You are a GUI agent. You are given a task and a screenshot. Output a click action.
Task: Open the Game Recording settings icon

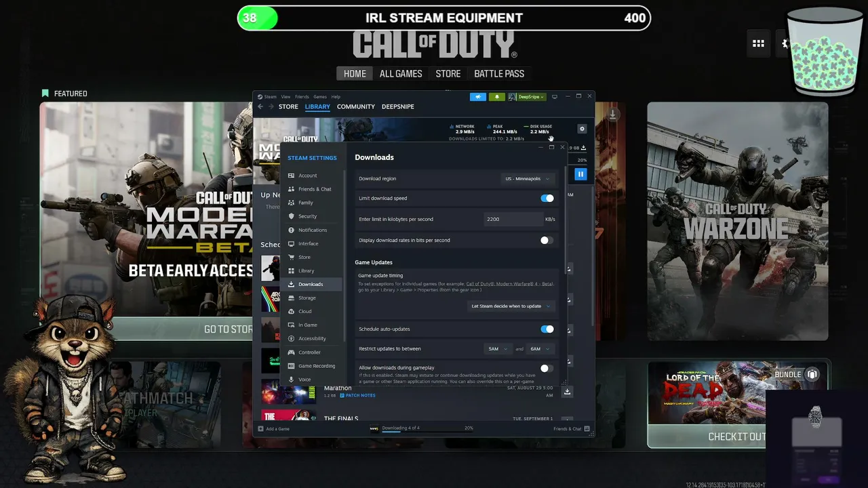tap(292, 366)
